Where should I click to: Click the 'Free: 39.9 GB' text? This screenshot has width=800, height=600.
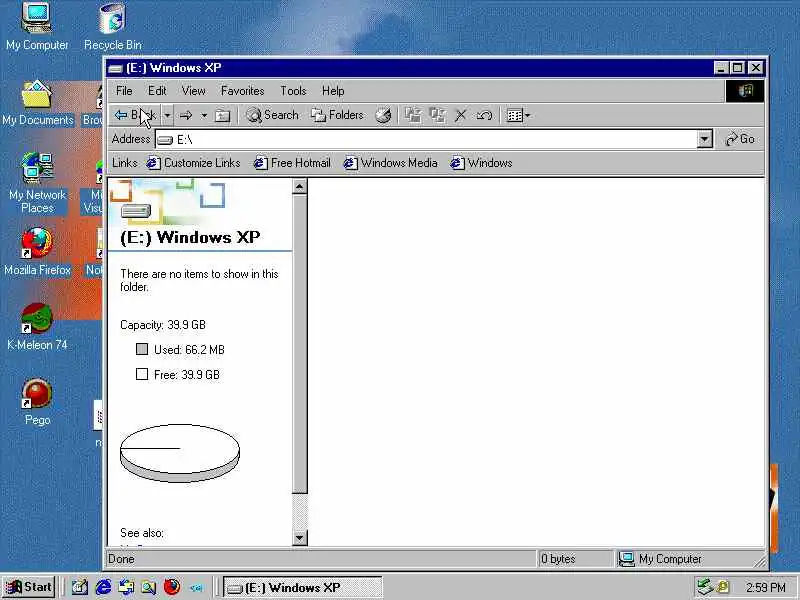click(187, 375)
